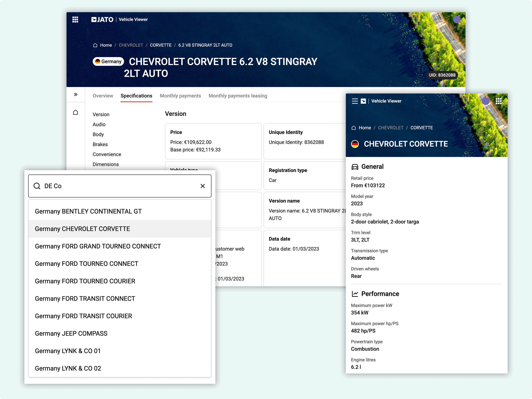The height and width of the screenshot is (399, 532).
Task: Select Germany JEEP COMPASS from the results list
Action: click(x=71, y=333)
